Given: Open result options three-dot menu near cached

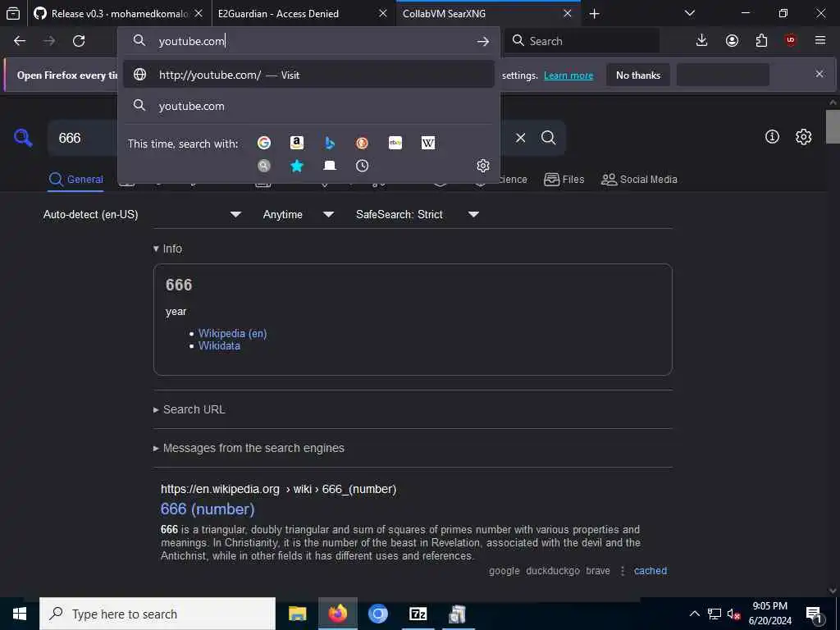Looking at the screenshot, I should point(623,571).
